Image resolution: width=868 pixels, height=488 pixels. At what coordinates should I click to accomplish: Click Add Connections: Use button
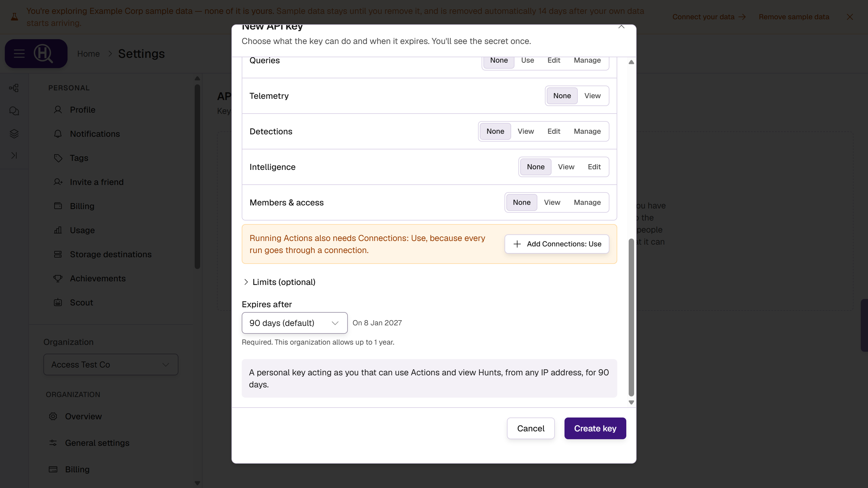[557, 244]
